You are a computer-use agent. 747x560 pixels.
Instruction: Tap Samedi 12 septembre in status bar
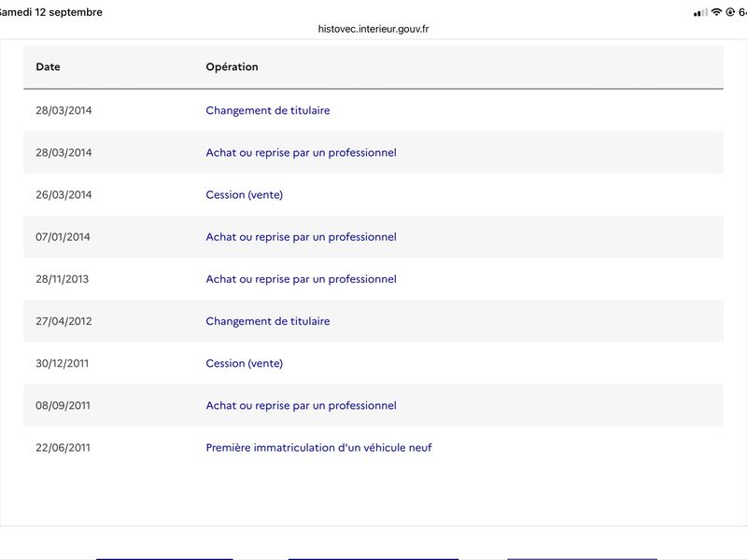(x=50, y=12)
